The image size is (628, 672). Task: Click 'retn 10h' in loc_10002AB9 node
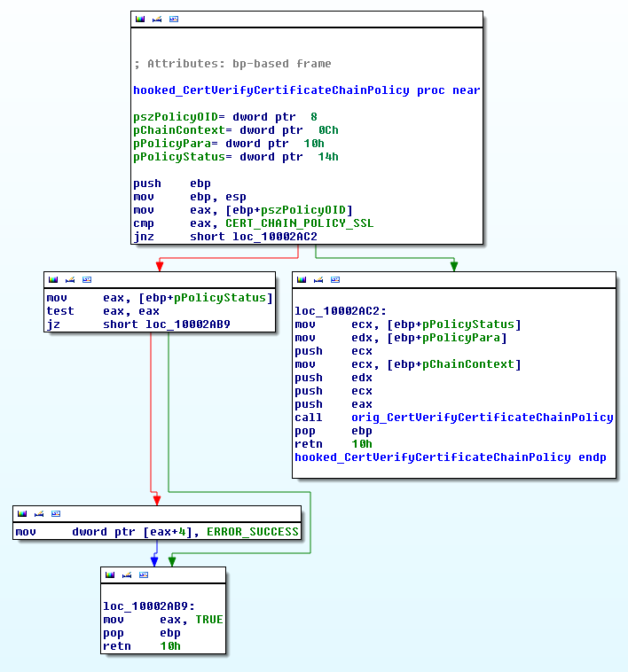point(142,646)
